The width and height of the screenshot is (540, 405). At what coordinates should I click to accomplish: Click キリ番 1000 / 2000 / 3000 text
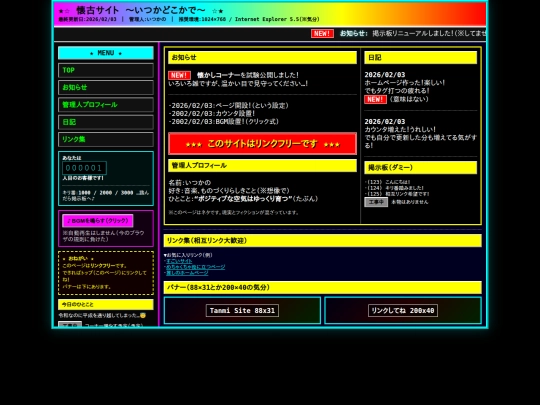coord(106,195)
